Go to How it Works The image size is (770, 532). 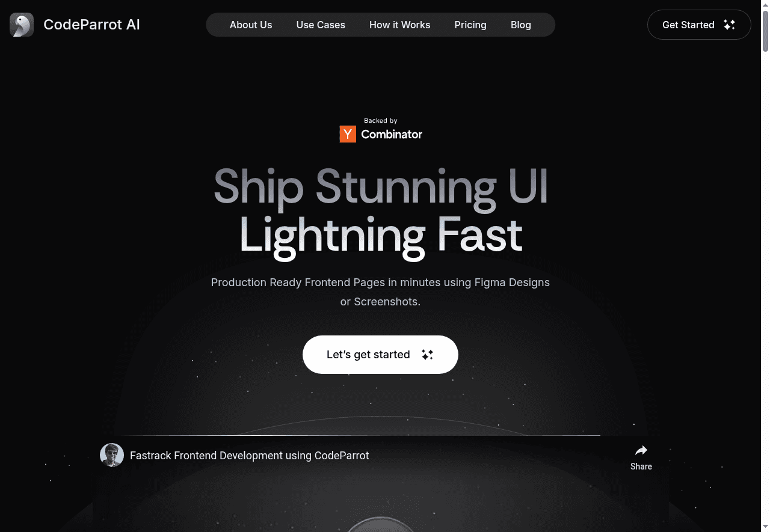coord(400,25)
